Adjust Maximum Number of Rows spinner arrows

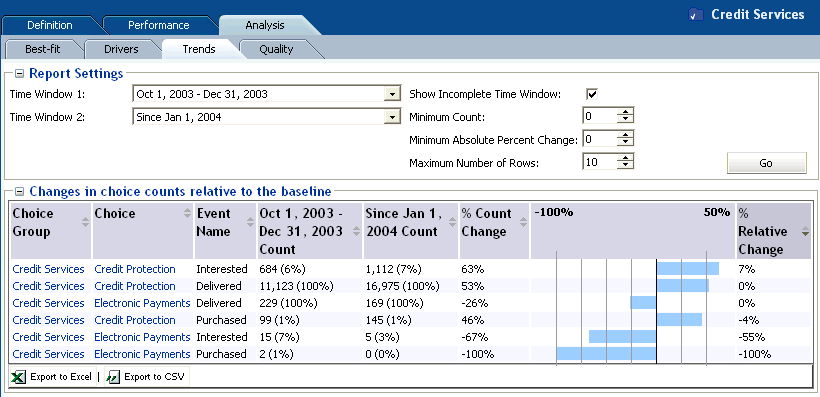point(625,162)
